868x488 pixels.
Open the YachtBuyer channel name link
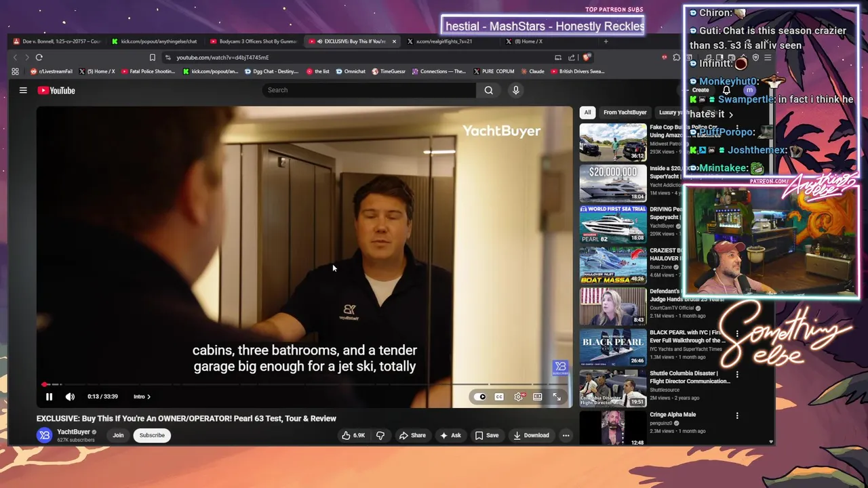73,432
